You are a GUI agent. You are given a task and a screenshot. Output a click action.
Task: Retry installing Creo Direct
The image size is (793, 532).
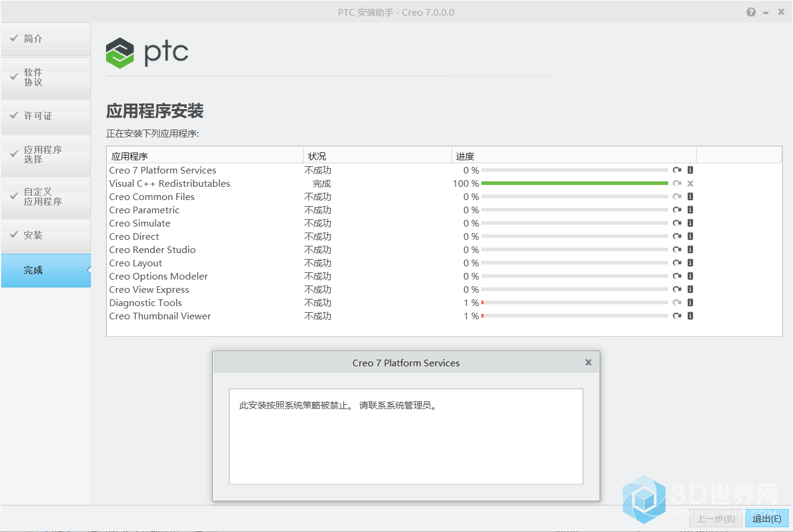[677, 236]
